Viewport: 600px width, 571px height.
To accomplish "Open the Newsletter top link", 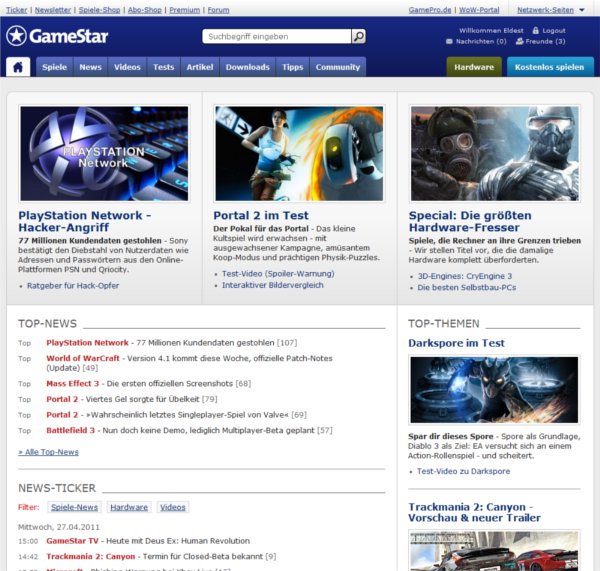I will coord(53,10).
